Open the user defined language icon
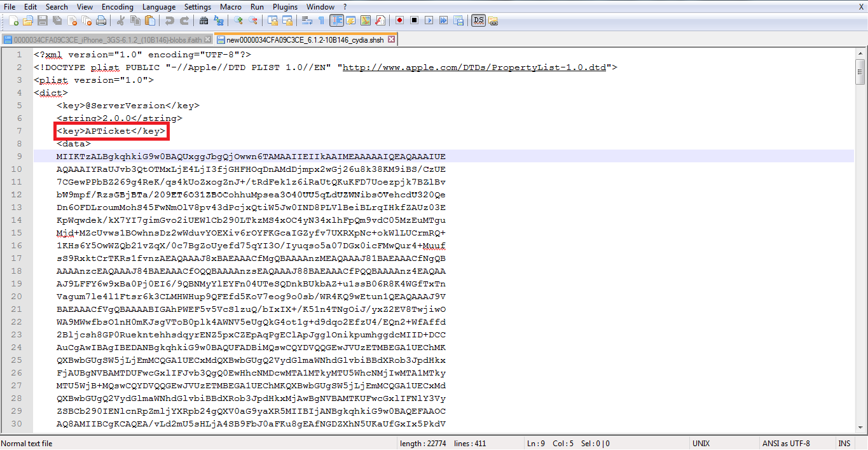The height and width of the screenshot is (450, 868). (350, 20)
